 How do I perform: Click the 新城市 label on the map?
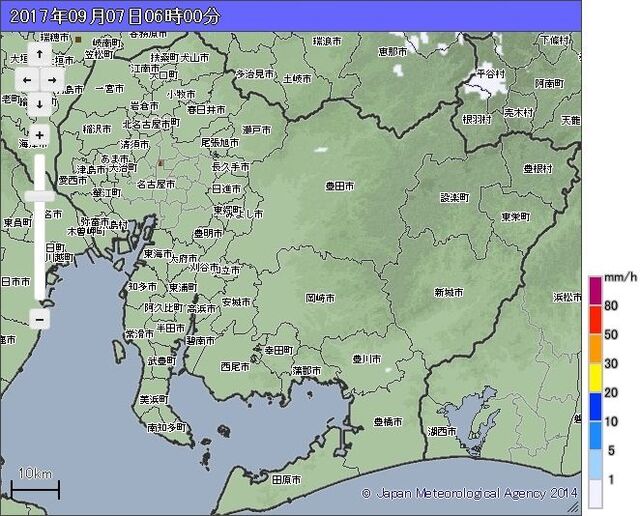click(449, 292)
